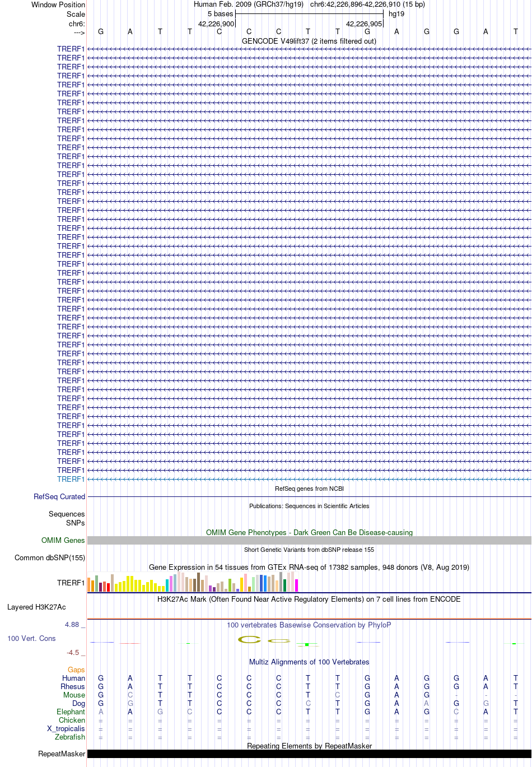Click the 42,226,900 ruler coordinate
Image resolution: width=532 pixels, height=767 pixels.
pyautogui.click(x=216, y=24)
